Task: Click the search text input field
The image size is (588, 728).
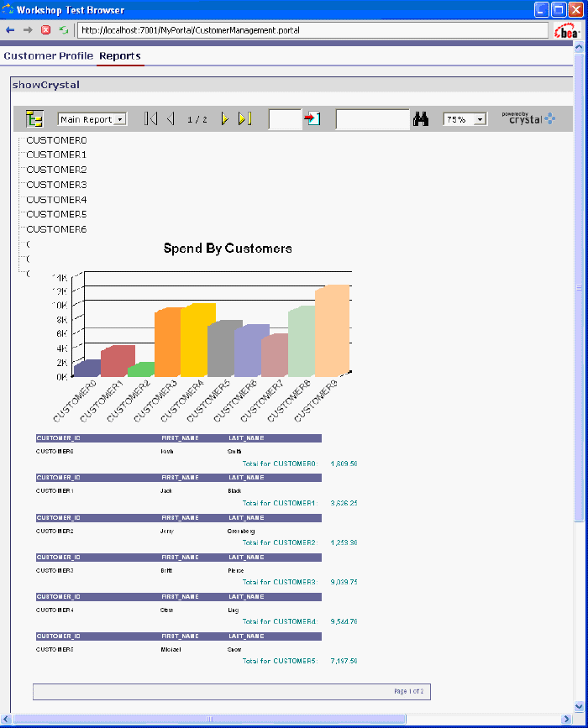Action: coord(372,119)
